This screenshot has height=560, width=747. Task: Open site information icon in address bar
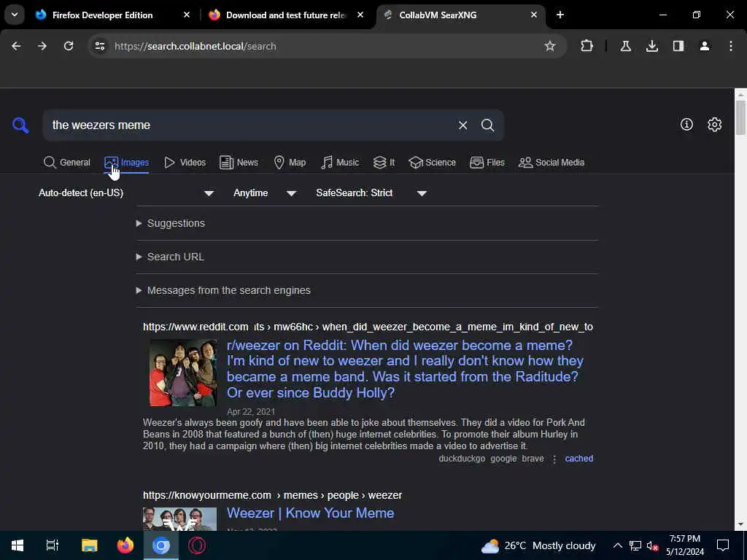tap(99, 46)
